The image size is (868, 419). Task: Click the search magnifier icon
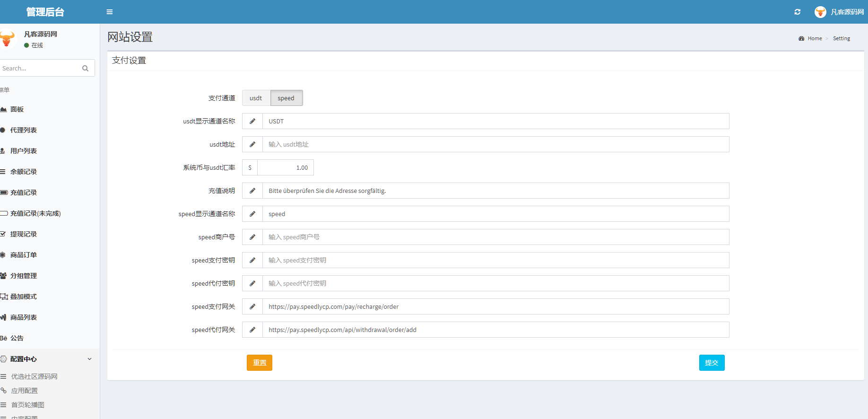(85, 68)
